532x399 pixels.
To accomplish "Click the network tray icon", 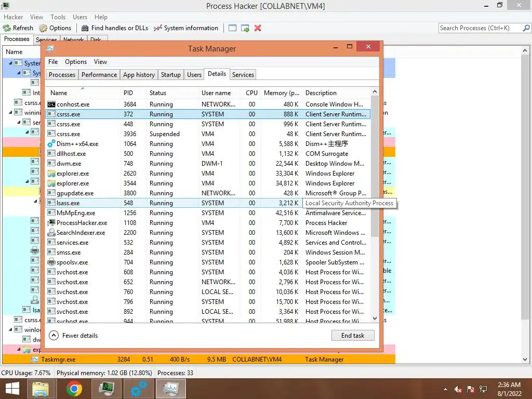I will click(483, 389).
